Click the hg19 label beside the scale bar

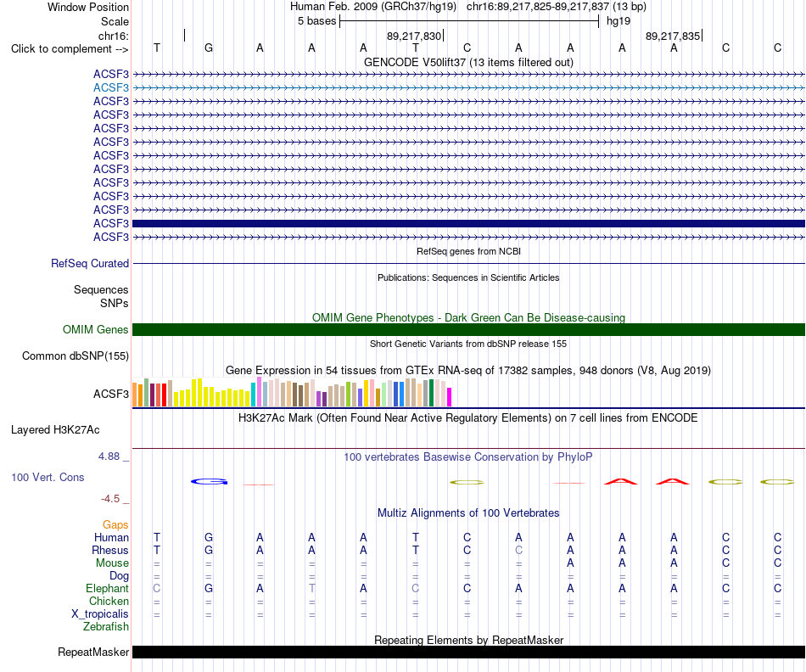click(618, 21)
